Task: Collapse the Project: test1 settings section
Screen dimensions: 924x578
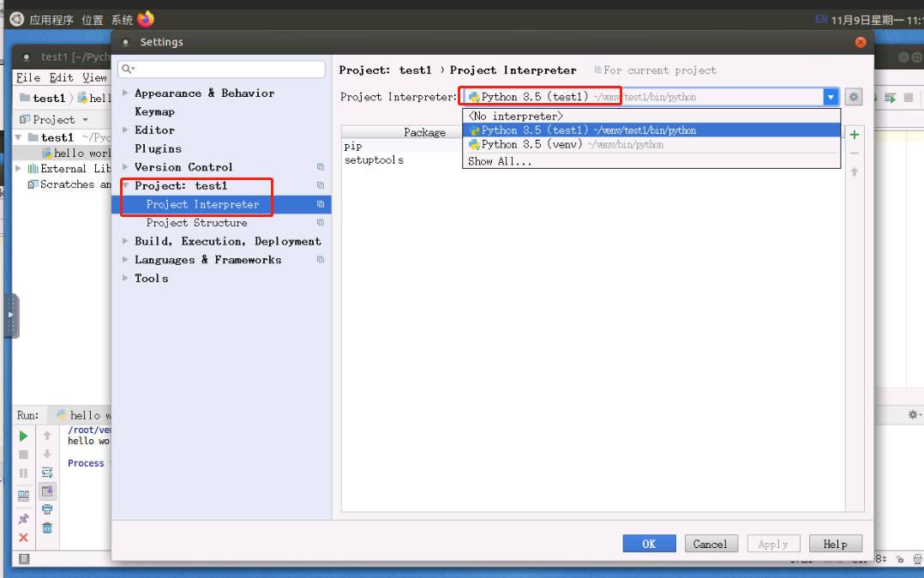Action: click(125, 185)
